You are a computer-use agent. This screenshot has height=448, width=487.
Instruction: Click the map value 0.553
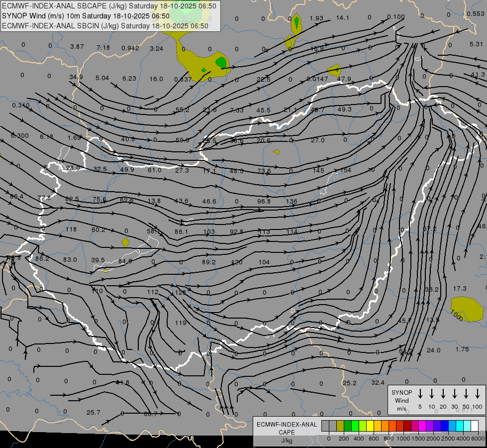(476, 13)
